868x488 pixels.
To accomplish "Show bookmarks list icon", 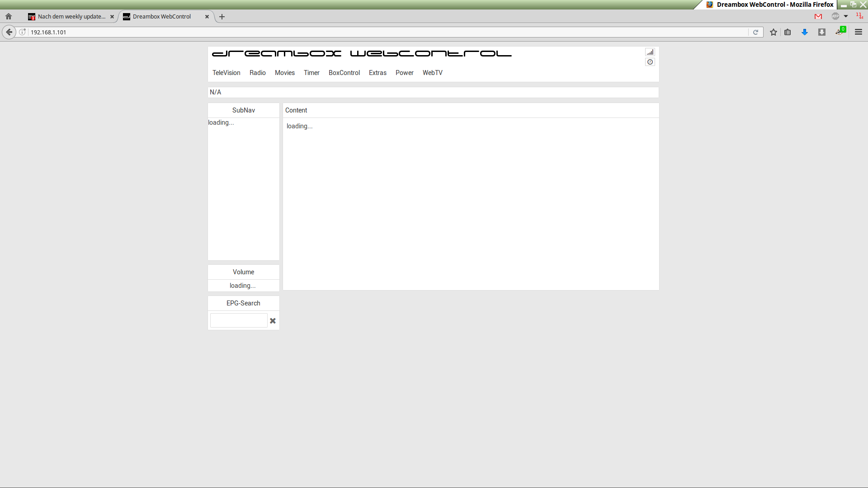I will (788, 32).
